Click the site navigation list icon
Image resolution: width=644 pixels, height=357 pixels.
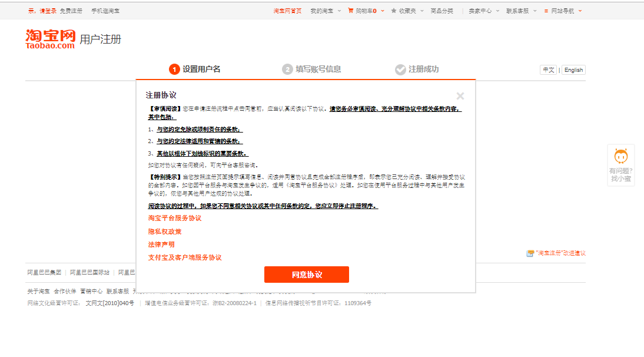point(546,11)
